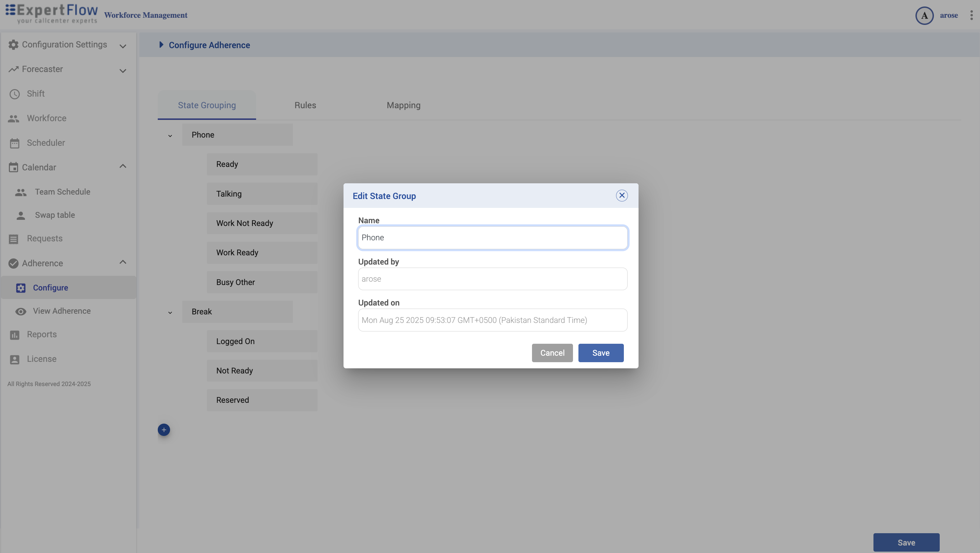Click the round plus add group button

[x=164, y=430]
